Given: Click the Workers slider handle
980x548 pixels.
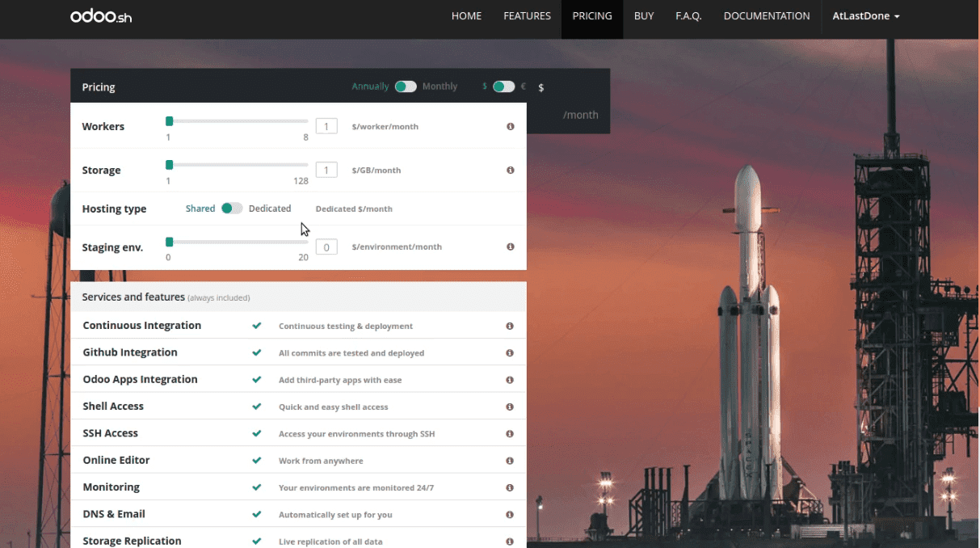Looking at the screenshot, I should [169, 121].
